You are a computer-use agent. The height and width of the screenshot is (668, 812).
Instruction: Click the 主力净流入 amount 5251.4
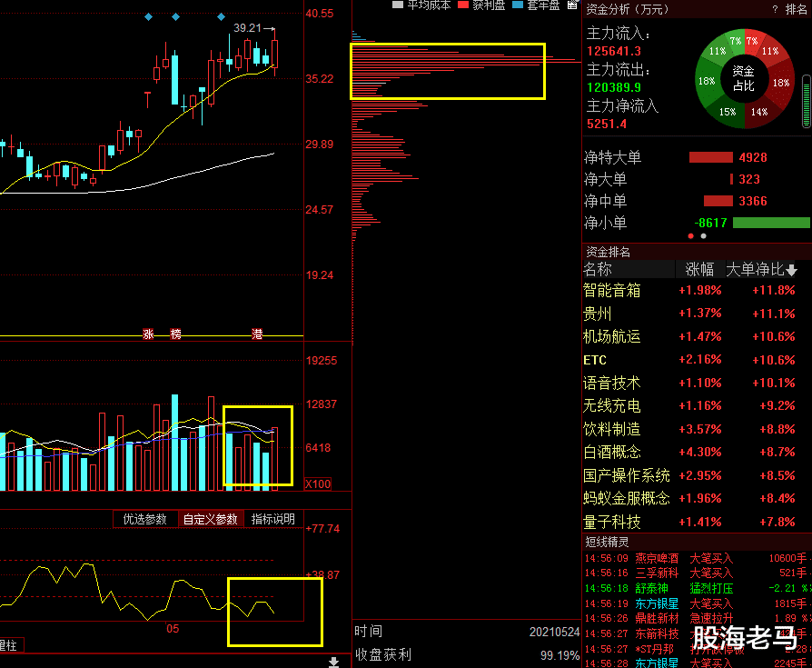607,124
